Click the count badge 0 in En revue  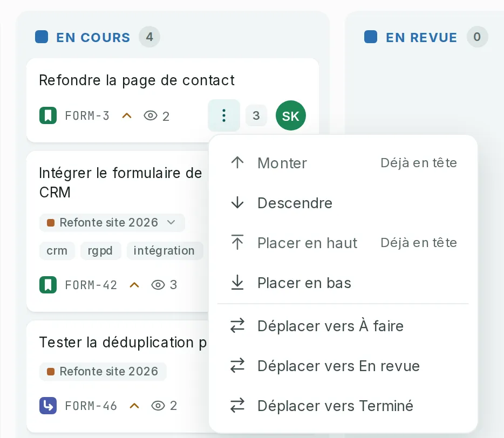[x=478, y=37]
